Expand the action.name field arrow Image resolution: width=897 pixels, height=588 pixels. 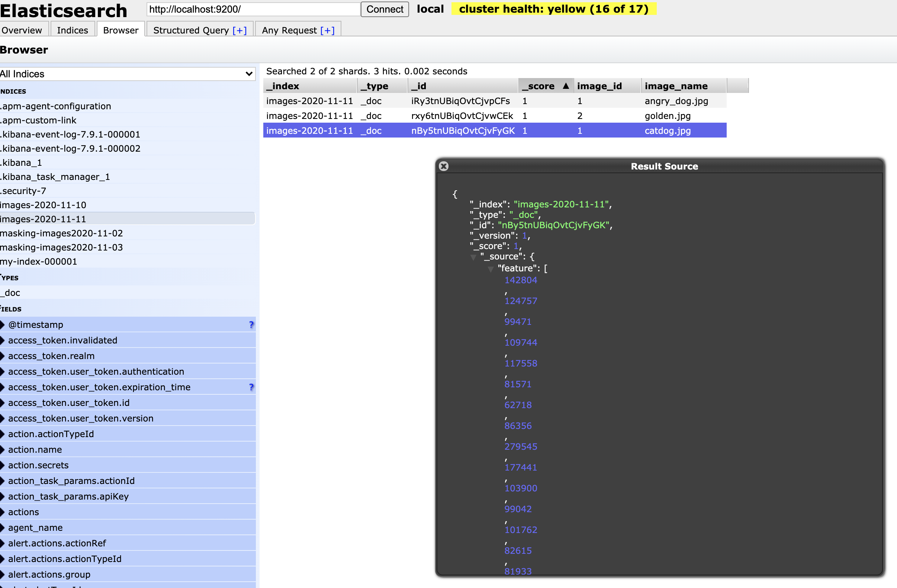tap(3, 449)
